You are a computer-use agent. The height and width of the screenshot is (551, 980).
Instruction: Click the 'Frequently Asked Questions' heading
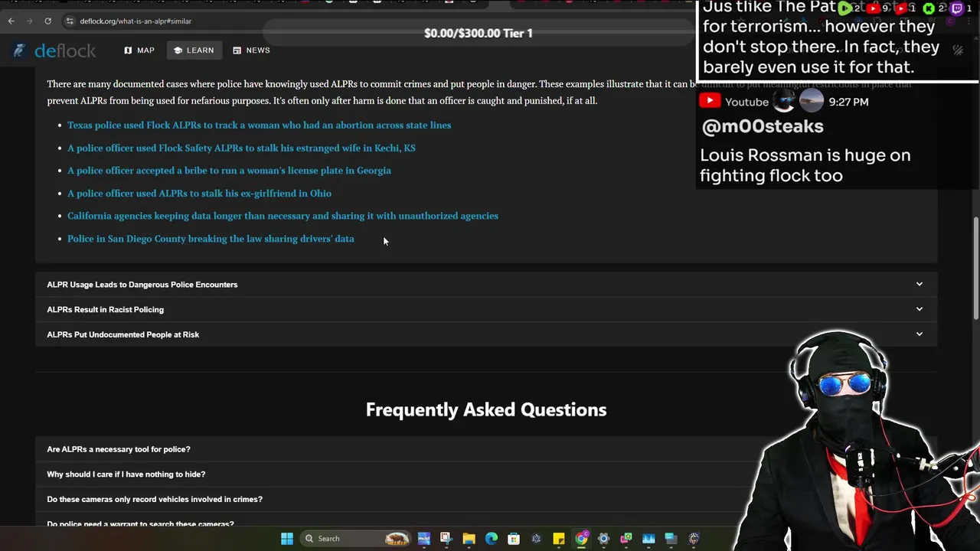[486, 409]
